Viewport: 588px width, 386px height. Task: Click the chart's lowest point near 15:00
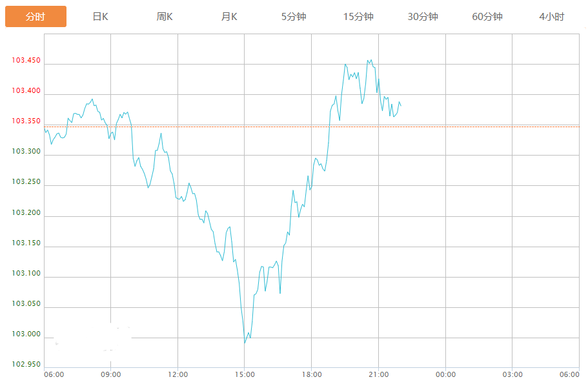[245, 342]
